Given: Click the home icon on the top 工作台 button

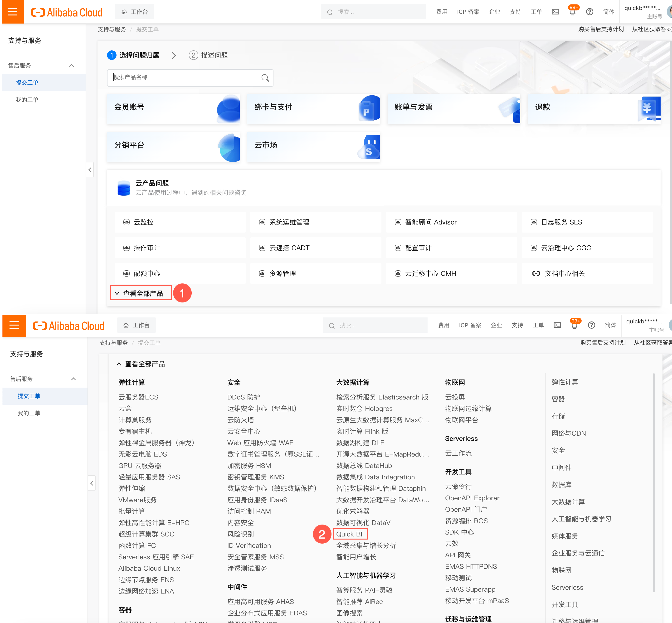Looking at the screenshot, I should pyautogui.click(x=124, y=12).
